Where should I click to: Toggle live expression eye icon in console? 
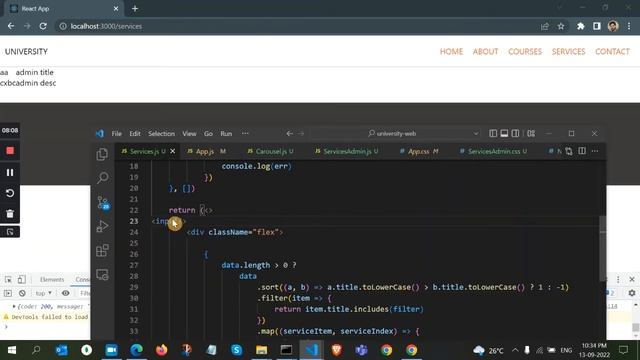[x=65, y=293]
